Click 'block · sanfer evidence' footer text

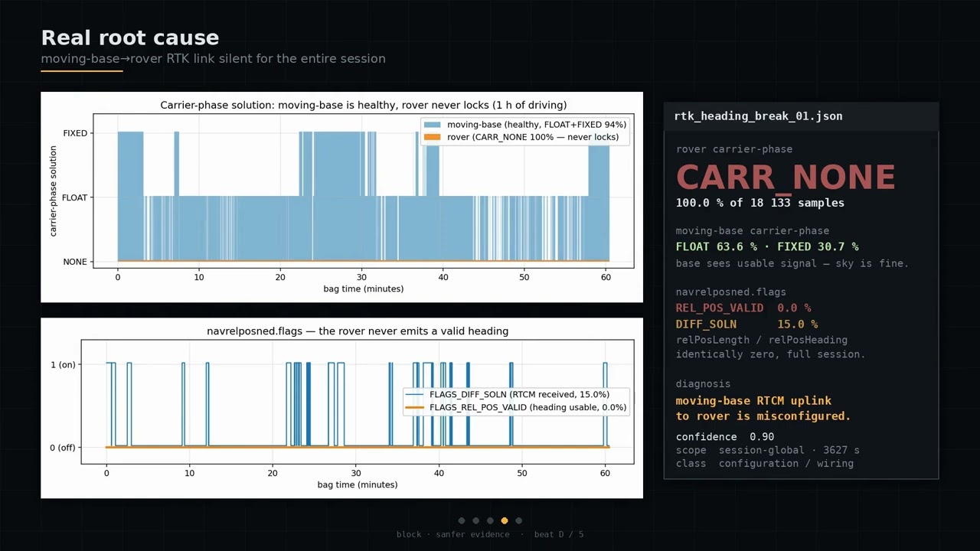(x=452, y=534)
